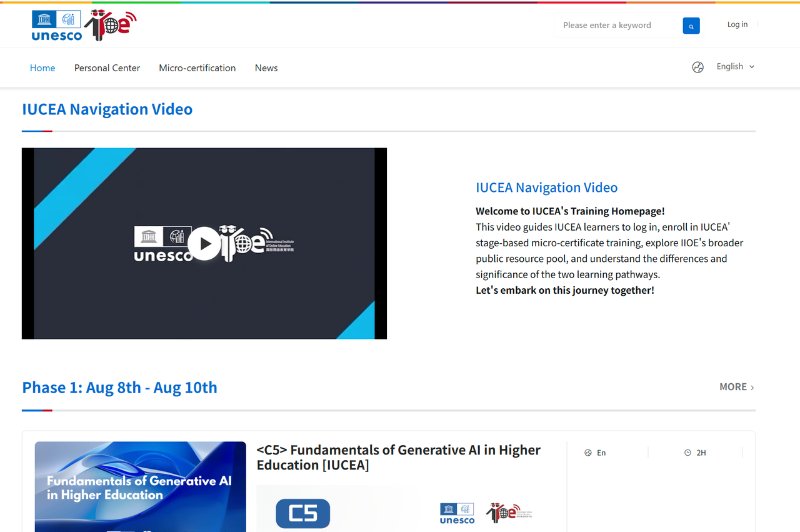Click the globe language icon

click(698, 68)
